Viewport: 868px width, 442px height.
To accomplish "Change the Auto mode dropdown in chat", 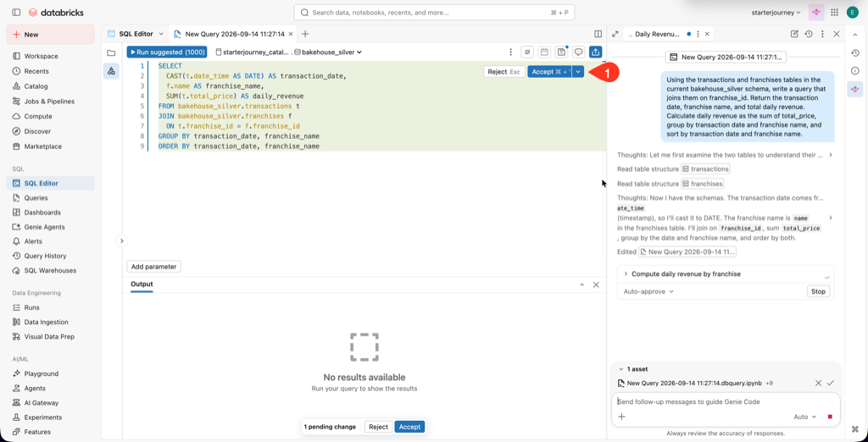I will (x=805, y=417).
